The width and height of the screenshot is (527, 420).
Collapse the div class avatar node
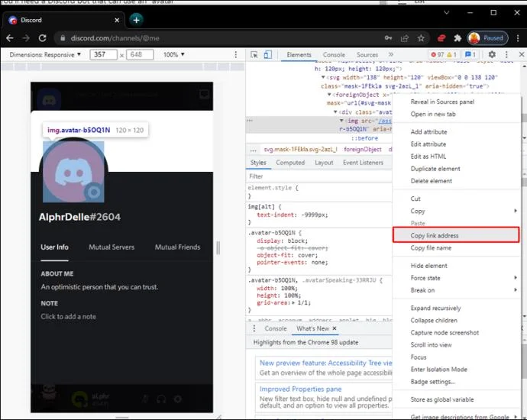coord(335,112)
